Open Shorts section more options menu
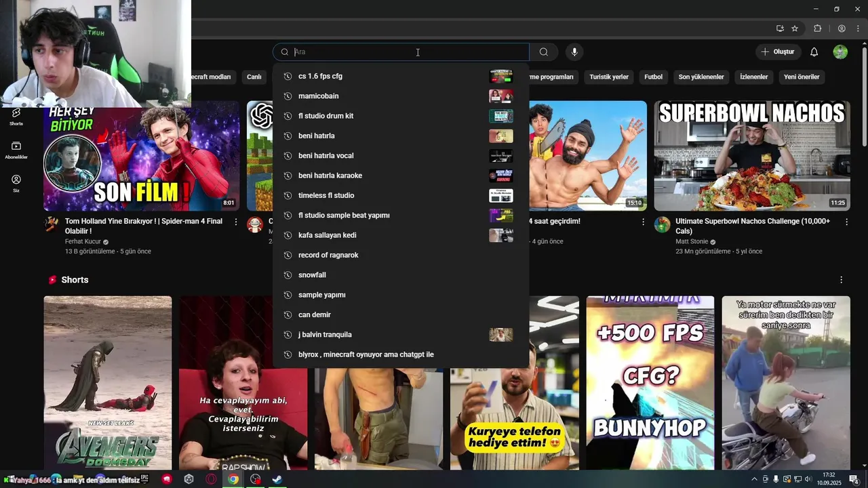 pos(842,280)
